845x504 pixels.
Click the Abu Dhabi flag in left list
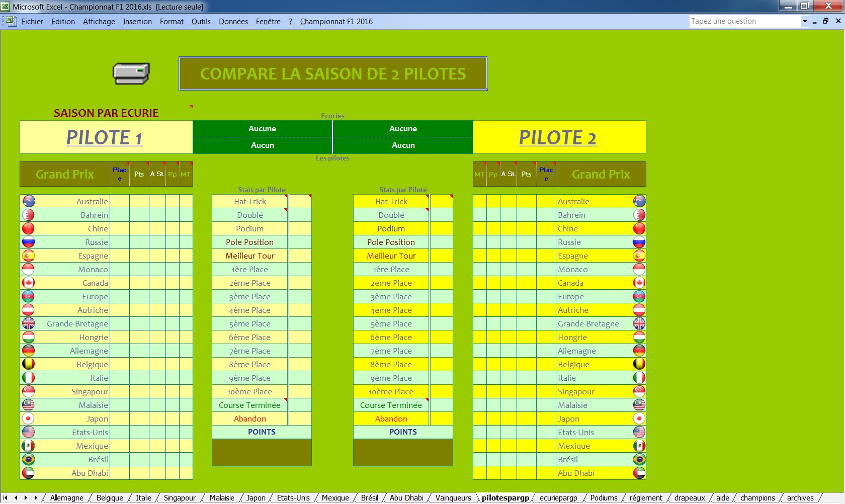click(x=29, y=473)
